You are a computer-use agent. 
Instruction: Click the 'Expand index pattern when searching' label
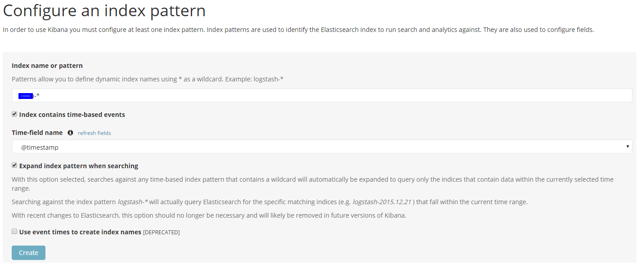(x=79, y=166)
